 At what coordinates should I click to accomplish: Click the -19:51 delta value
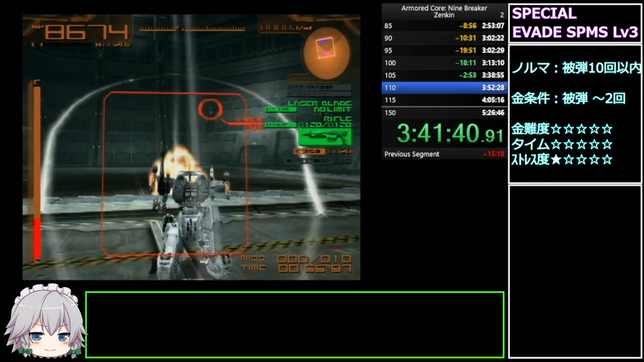(x=466, y=50)
